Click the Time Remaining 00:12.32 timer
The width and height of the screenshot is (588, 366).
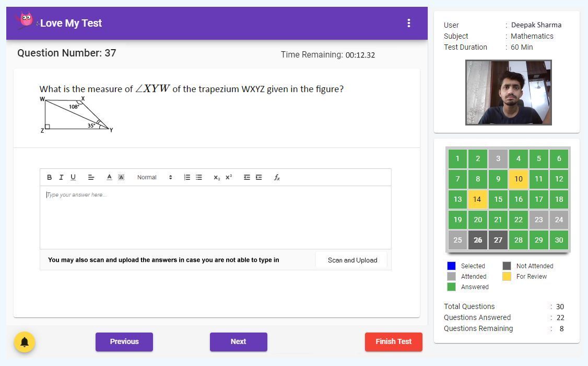click(328, 55)
